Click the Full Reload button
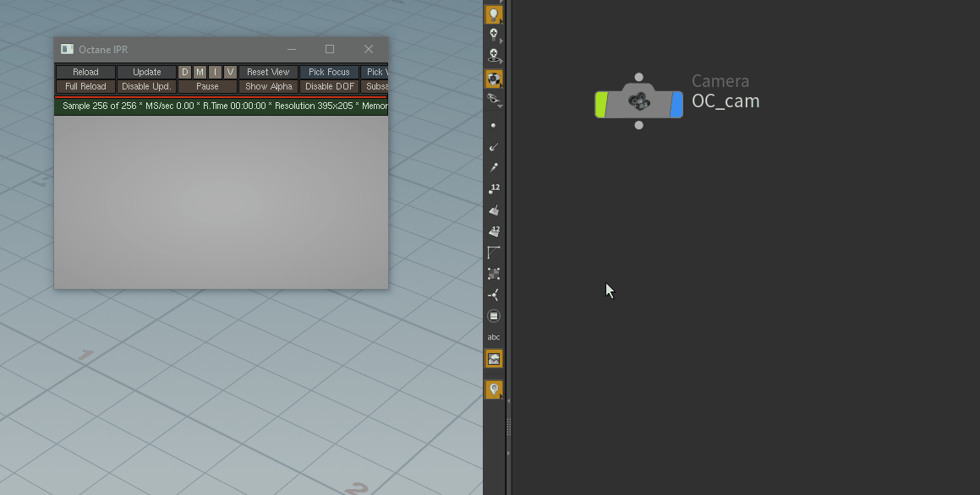Image resolution: width=980 pixels, height=495 pixels. tap(85, 86)
